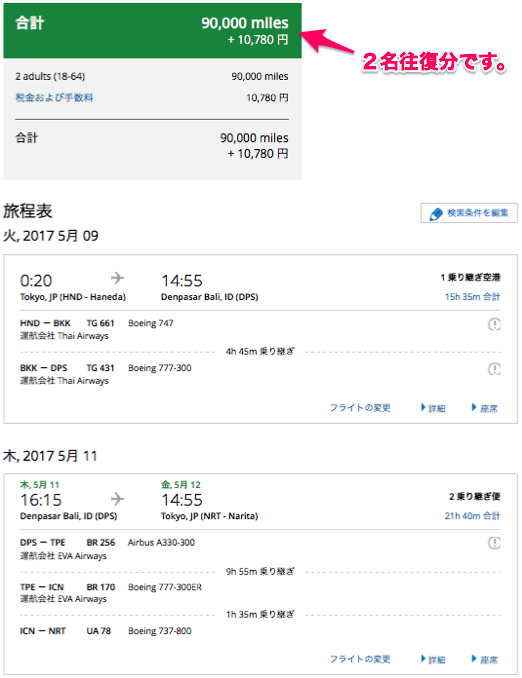Click the pencil icon in edit search button
The image size is (522, 678).
click(436, 214)
